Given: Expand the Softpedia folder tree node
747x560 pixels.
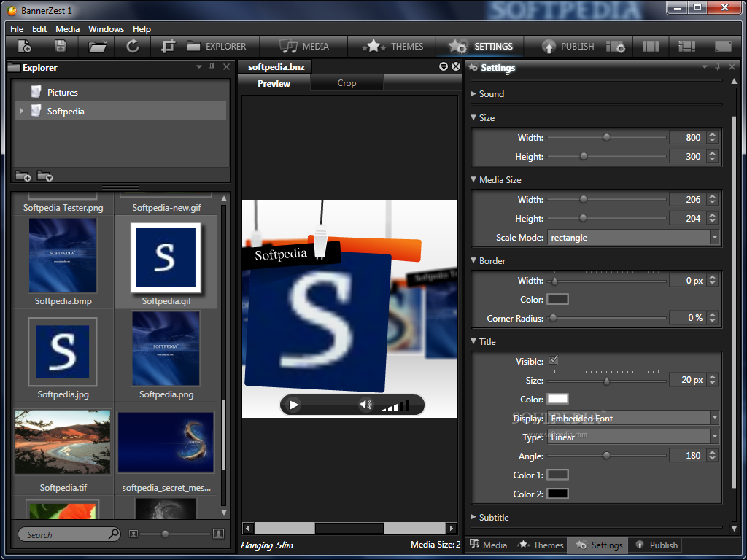Looking at the screenshot, I should point(21,111).
